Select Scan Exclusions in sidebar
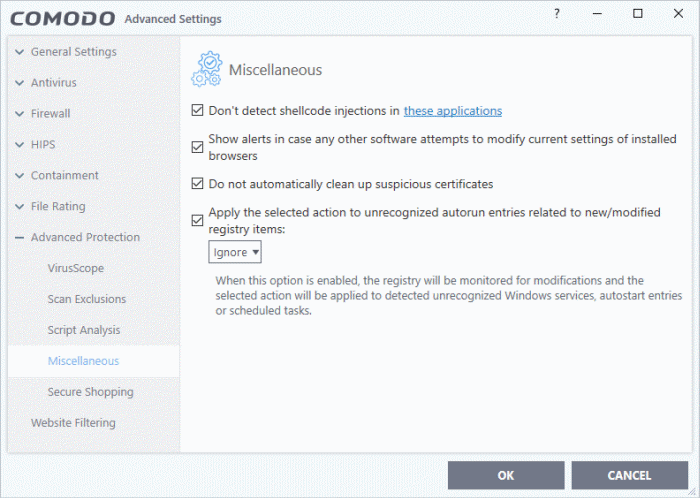Image resolution: width=700 pixels, height=498 pixels. (x=87, y=299)
